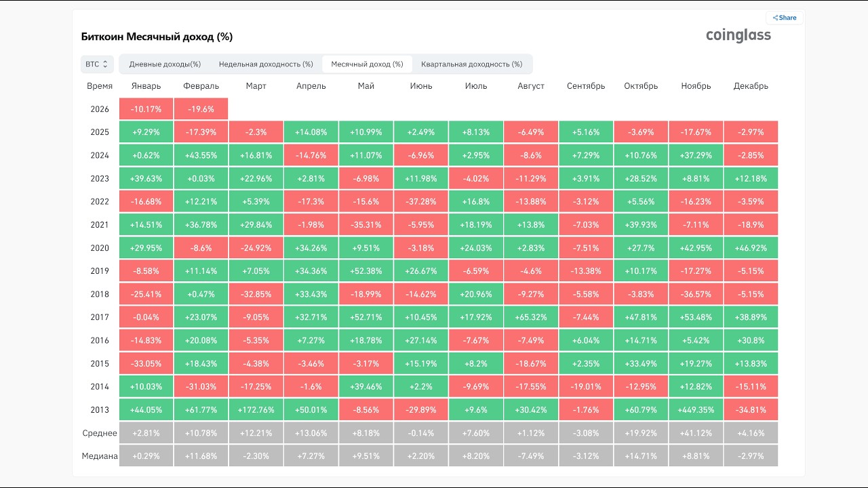
Task: Click the +19.92% average cell for October
Action: tap(641, 433)
